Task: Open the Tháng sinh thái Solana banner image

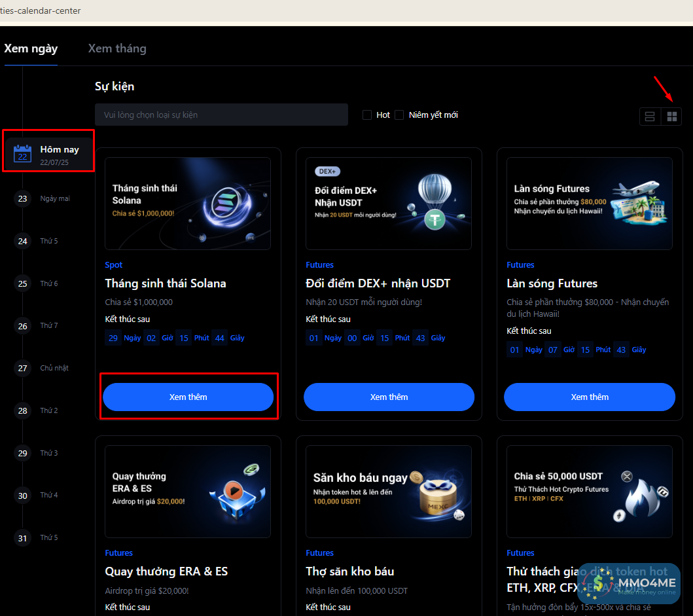Action: (188, 204)
